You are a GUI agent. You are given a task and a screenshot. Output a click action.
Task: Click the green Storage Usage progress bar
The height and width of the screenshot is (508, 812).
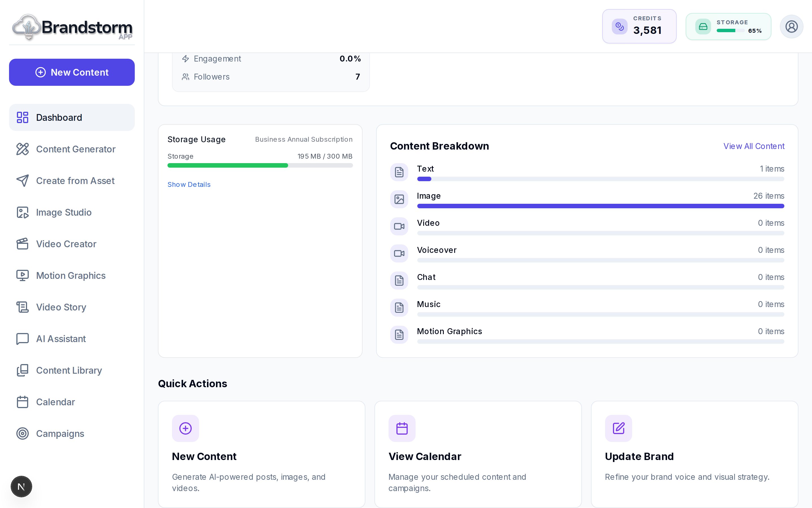260,165
